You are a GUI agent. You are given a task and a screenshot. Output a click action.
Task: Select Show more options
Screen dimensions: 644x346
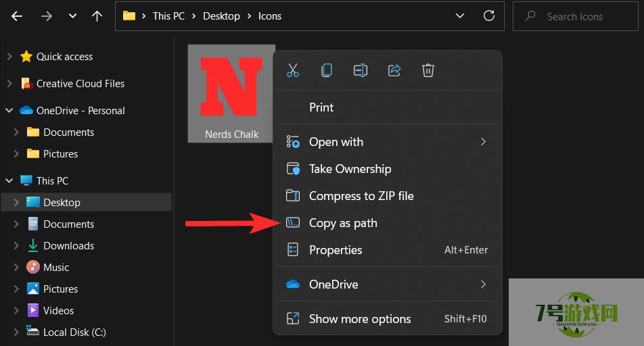[x=388, y=319]
